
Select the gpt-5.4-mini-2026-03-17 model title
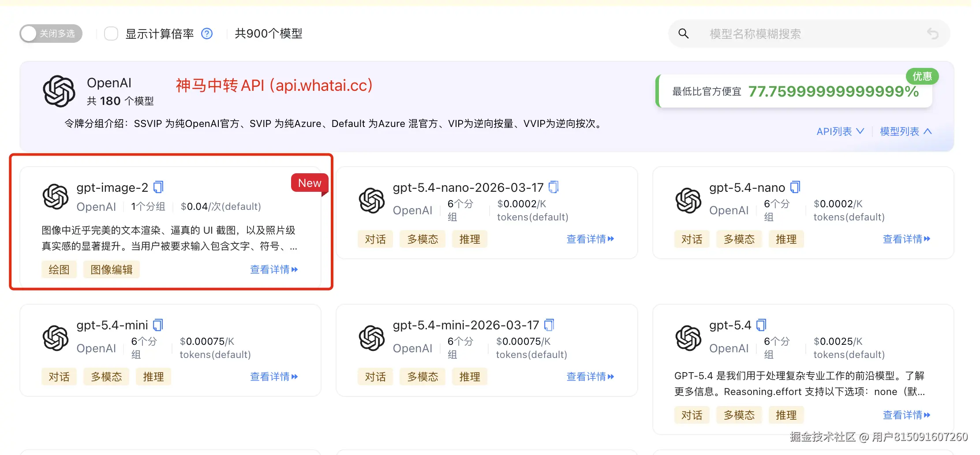466,325
